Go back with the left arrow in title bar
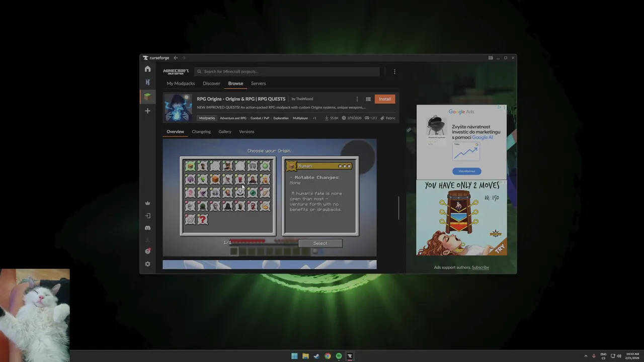The width and height of the screenshot is (644, 362). click(x=176, y=58)
